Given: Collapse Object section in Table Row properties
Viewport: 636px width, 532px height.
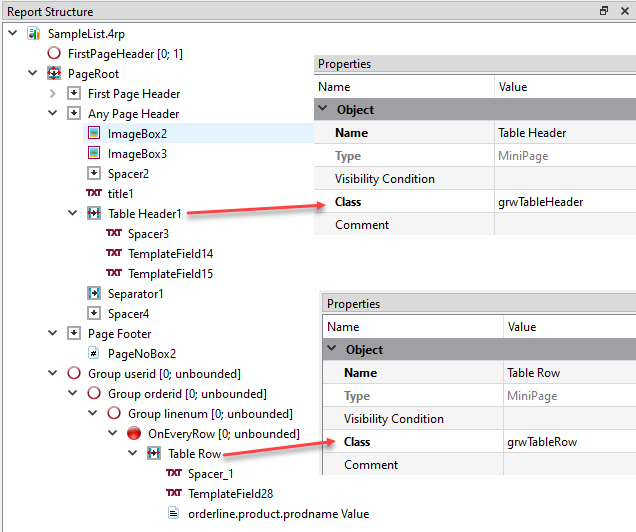Looking at the screenshot, I should coord(332,349).
